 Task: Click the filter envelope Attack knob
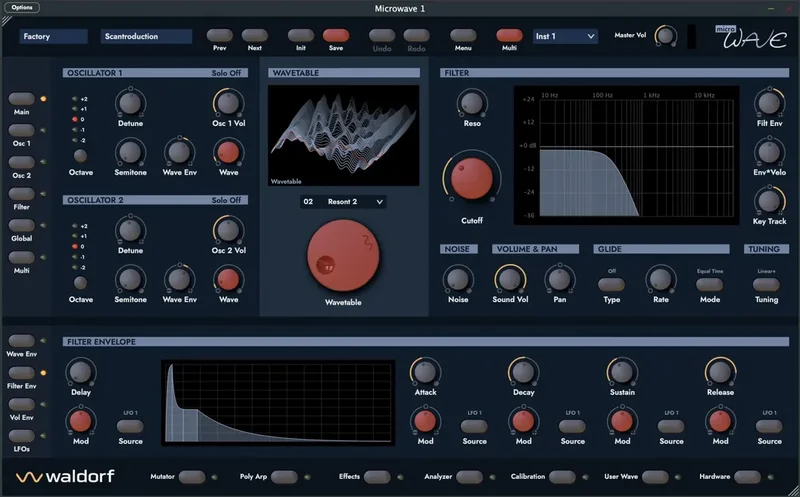425,372
